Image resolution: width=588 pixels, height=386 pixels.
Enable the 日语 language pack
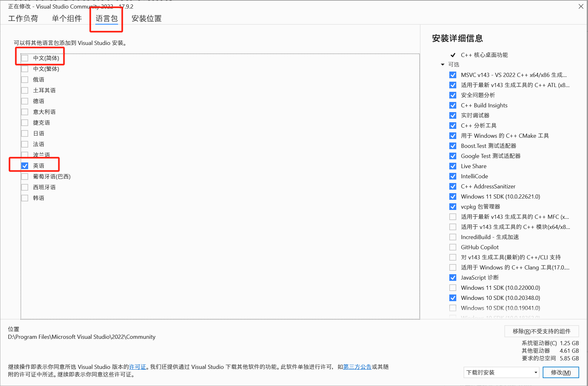(25, 133)
